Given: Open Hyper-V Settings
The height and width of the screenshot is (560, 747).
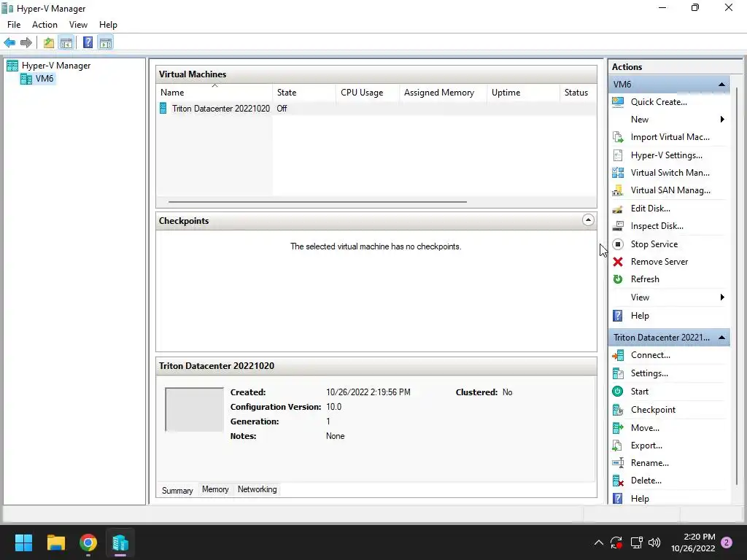Looking at the screenshot, I should click(666, 155).
